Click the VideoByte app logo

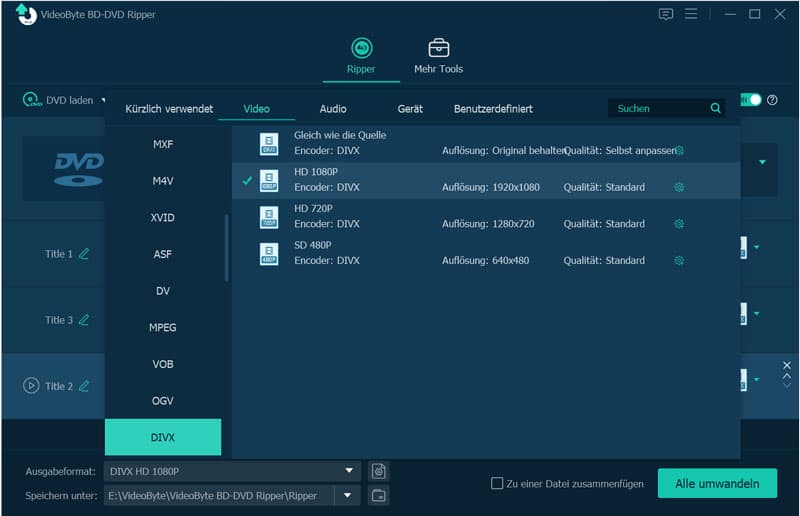(26, 14)
